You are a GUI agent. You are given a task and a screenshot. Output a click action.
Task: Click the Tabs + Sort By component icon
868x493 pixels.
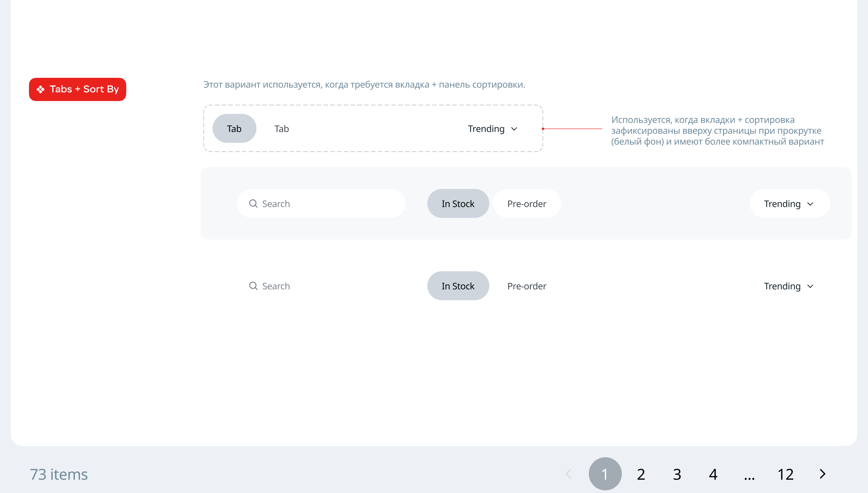[x=41, y=89]
